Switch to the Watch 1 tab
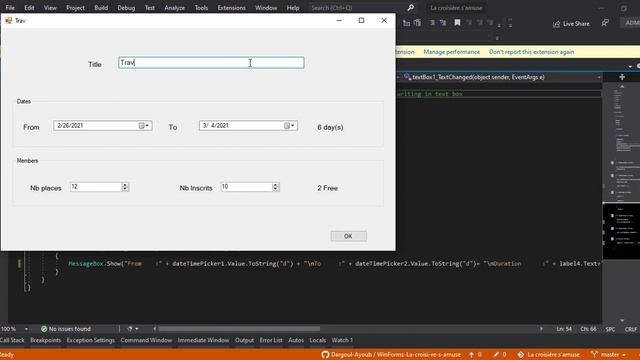 (x=342, y=340)
